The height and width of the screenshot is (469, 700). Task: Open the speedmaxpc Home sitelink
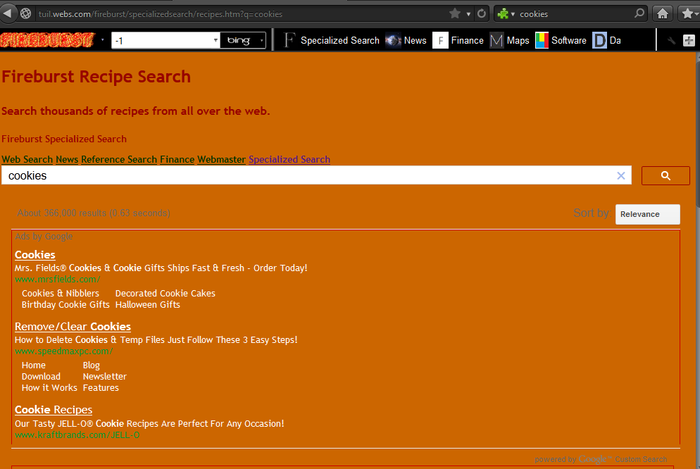(33, 365)
